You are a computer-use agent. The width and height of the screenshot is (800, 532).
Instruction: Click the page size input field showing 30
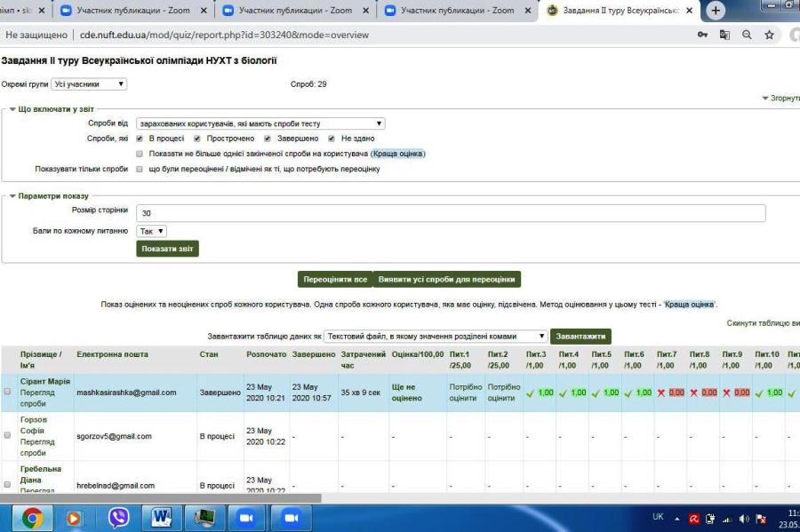(451, 213)
